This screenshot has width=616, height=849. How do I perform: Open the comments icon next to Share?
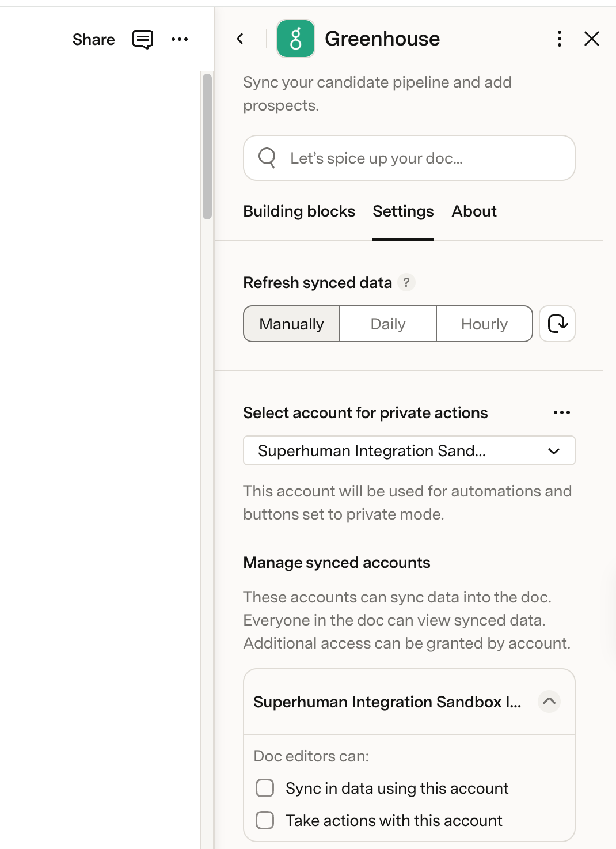coord(143,39)
